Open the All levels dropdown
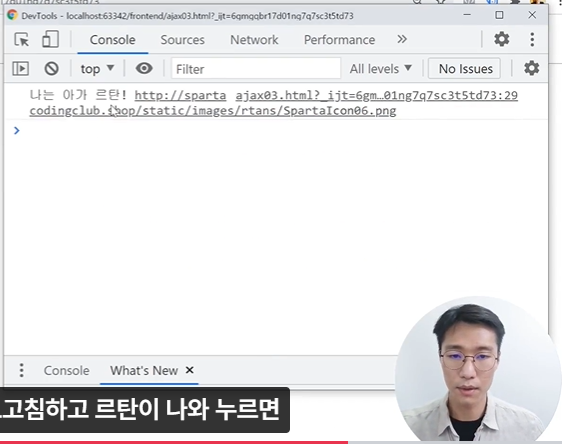 click(x=380, y=68)
